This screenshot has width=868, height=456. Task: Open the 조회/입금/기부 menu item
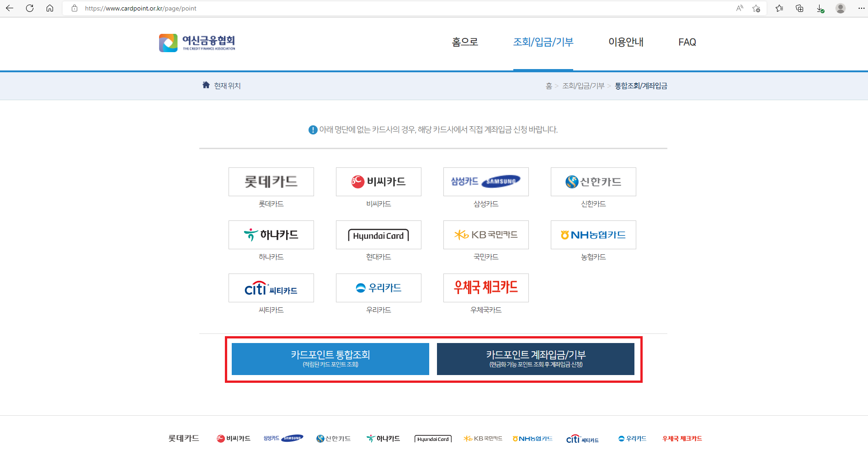pyautogui.click(x=543, y=42)
